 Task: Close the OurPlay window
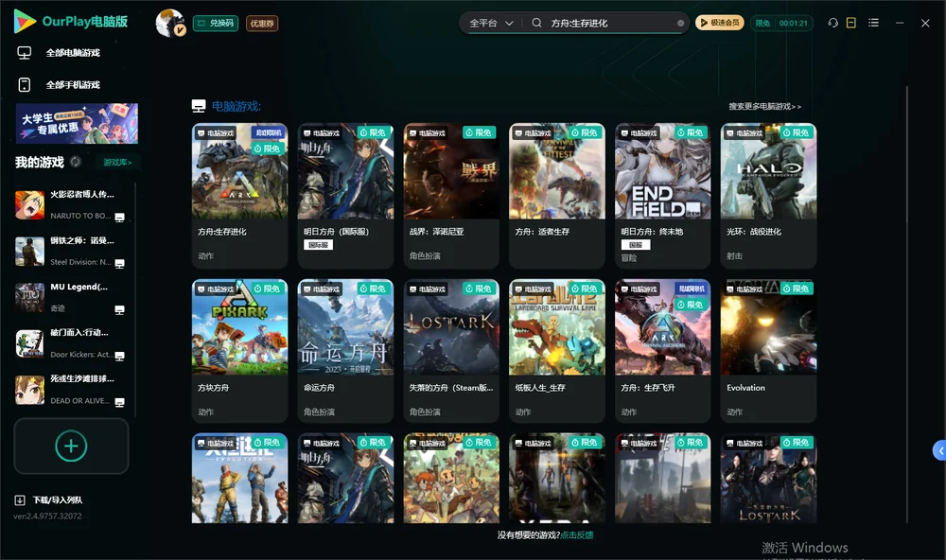tap(925, 23)
